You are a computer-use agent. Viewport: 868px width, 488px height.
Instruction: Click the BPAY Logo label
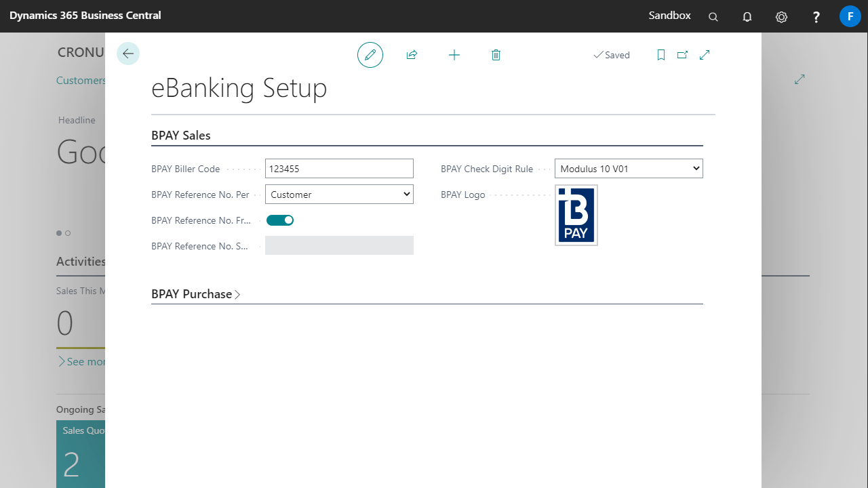pyautogui.click(x=463, y=195)
